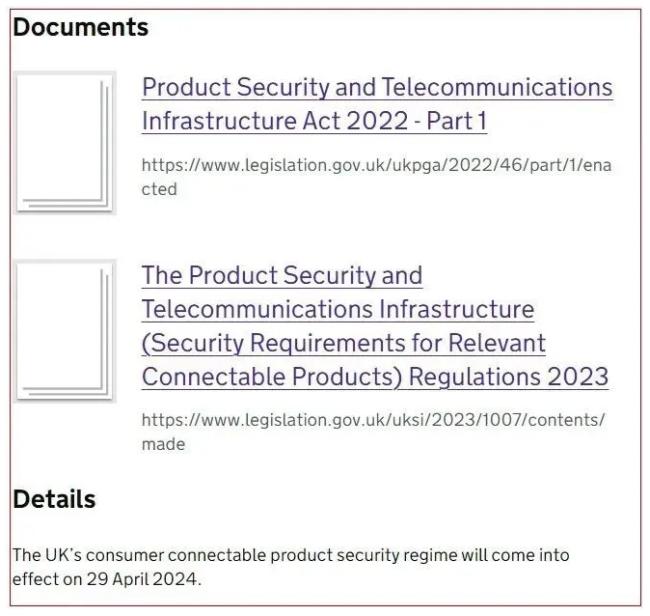Open the Security Requirements Regulations 2023 link
Viewport: 650px width, 616px height.
[374, 326]
